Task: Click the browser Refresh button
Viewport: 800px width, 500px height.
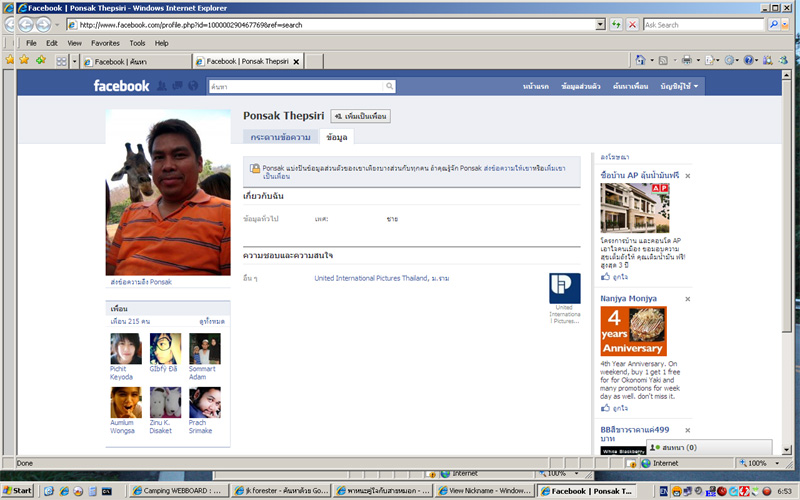Action: point(616,24)
